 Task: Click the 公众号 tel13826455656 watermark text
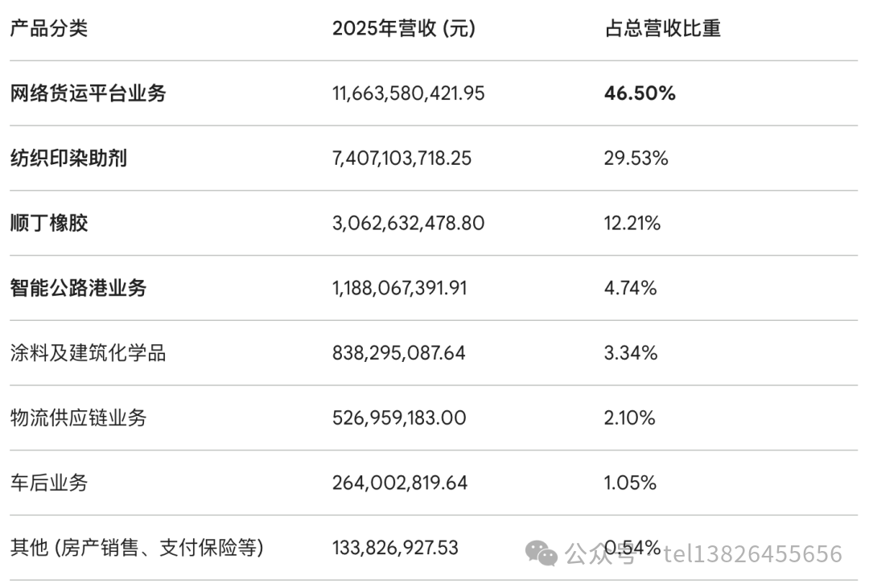[x=704, y=553]
